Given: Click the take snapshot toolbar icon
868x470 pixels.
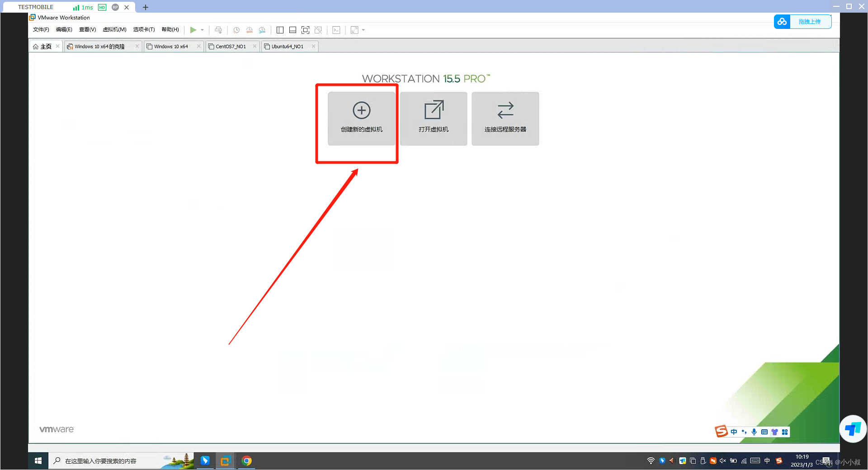Looking at the screenshot, I should coord(236,30).
